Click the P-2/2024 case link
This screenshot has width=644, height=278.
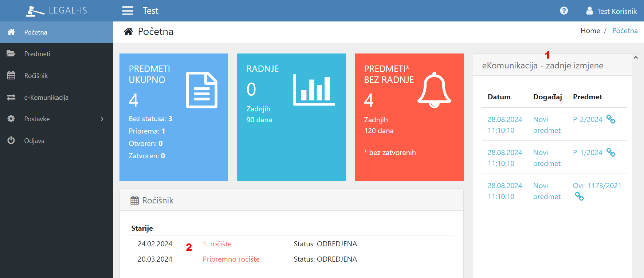point(587,119)
